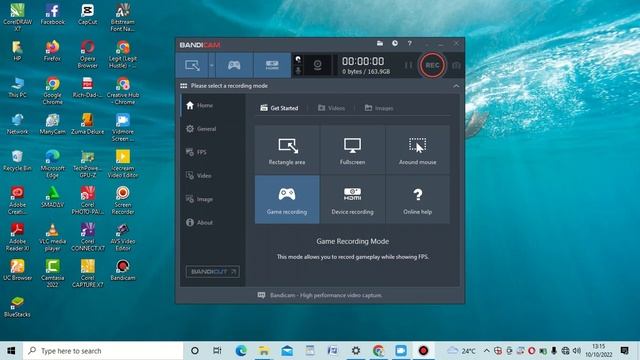Open Facebook desktop shortcut
640x360 pixels.
point(53,14)
